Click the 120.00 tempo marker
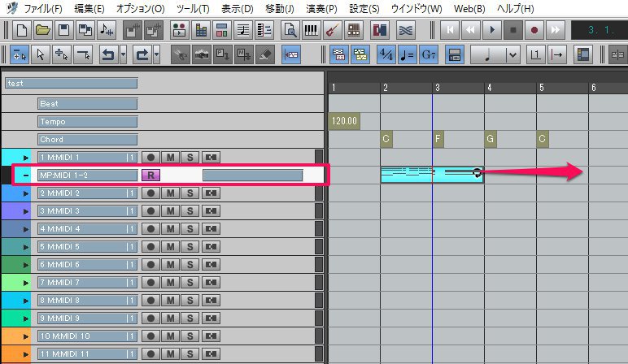628x364 pixels. tap(344, 121)
